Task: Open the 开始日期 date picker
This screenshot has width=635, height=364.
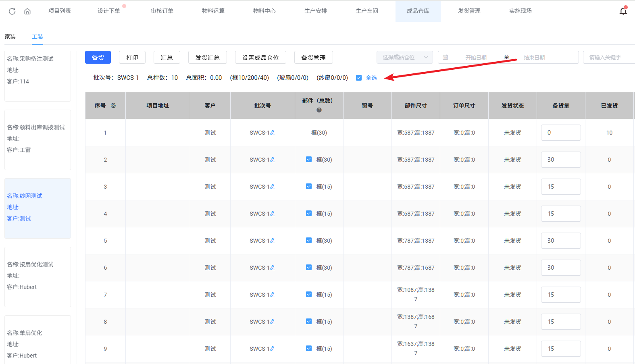Action: [x=476, y=58]
